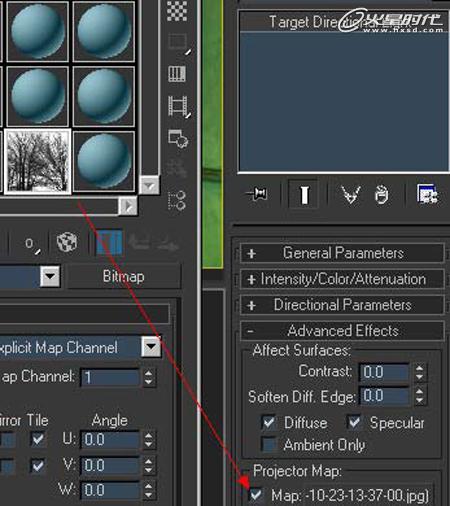Click the Go to Parent icon
Screen dimensions: 450x506
tap(139, 243)
